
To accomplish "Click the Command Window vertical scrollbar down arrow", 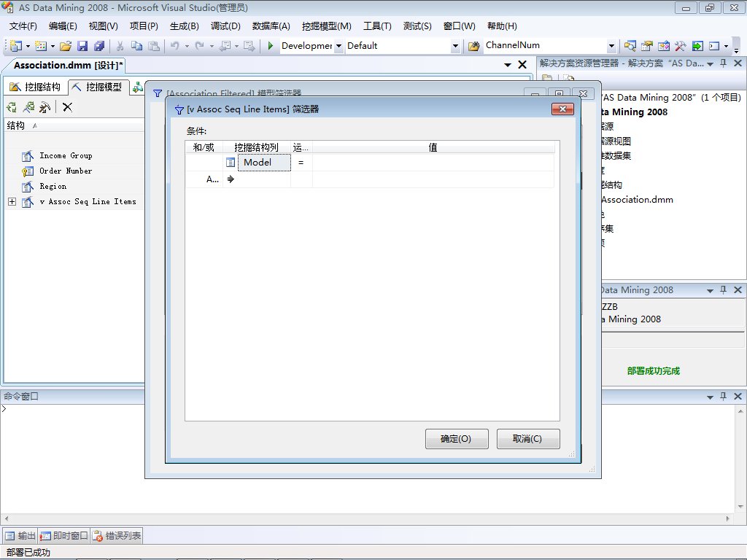I will (740, 507).
